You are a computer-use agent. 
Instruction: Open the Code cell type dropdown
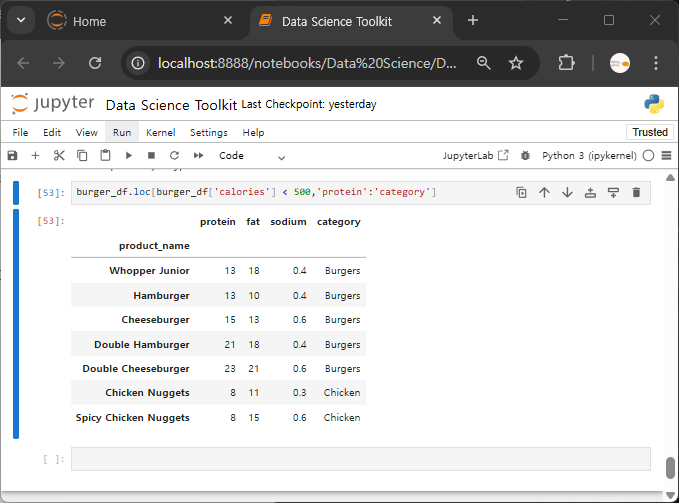pos(252,156)
